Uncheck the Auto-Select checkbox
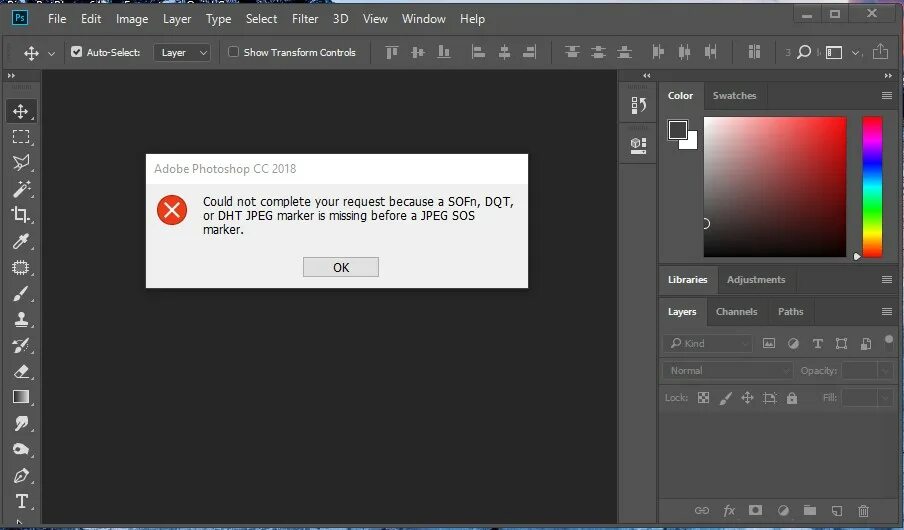This screenshot has width=904, height=530. tap(76, 52)
